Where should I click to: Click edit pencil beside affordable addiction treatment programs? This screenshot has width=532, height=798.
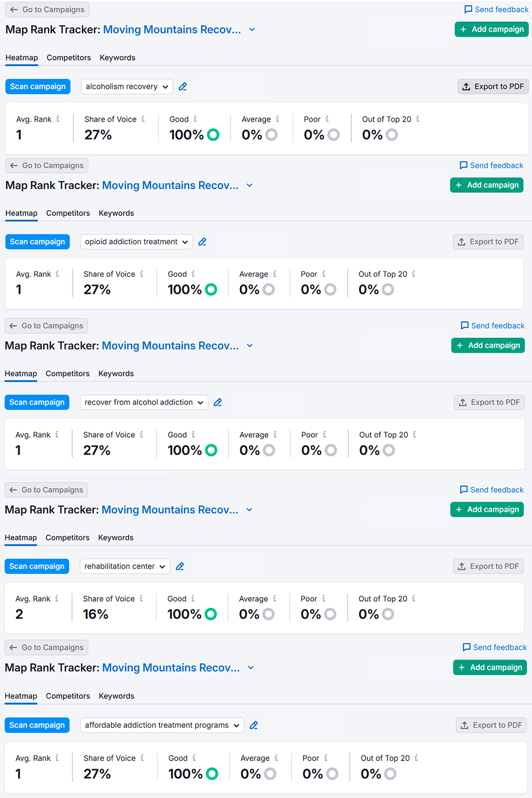click(x=254, y=725)
